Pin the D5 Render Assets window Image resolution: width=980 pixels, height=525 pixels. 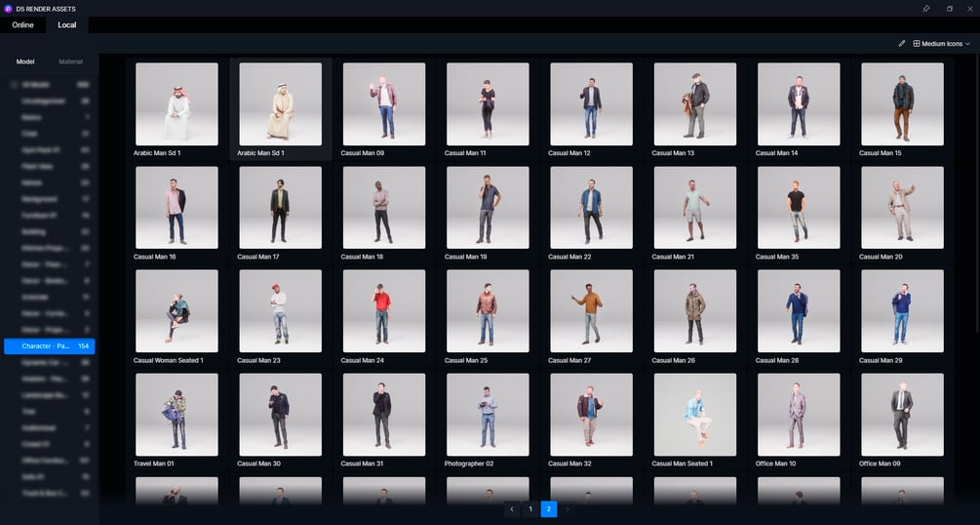pyautogui.click(x=926, y=9)
